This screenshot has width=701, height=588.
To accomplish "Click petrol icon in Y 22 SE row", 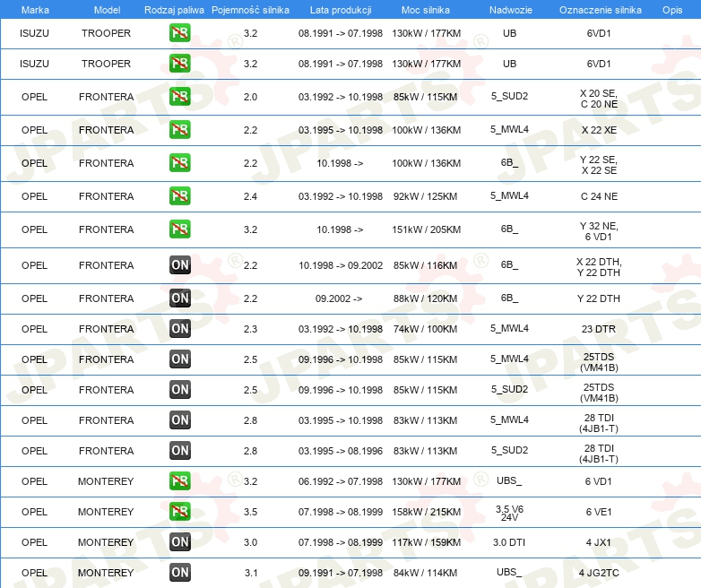I will 179,163.
